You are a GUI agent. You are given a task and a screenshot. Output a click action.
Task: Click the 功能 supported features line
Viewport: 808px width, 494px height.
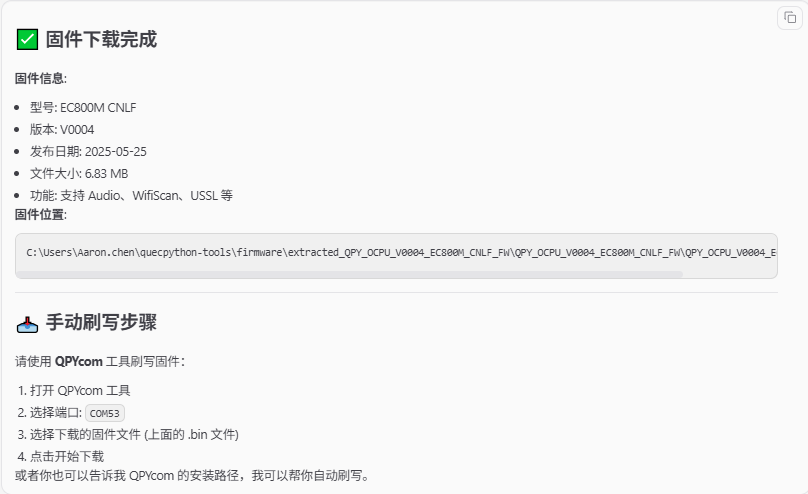(131, 195)
